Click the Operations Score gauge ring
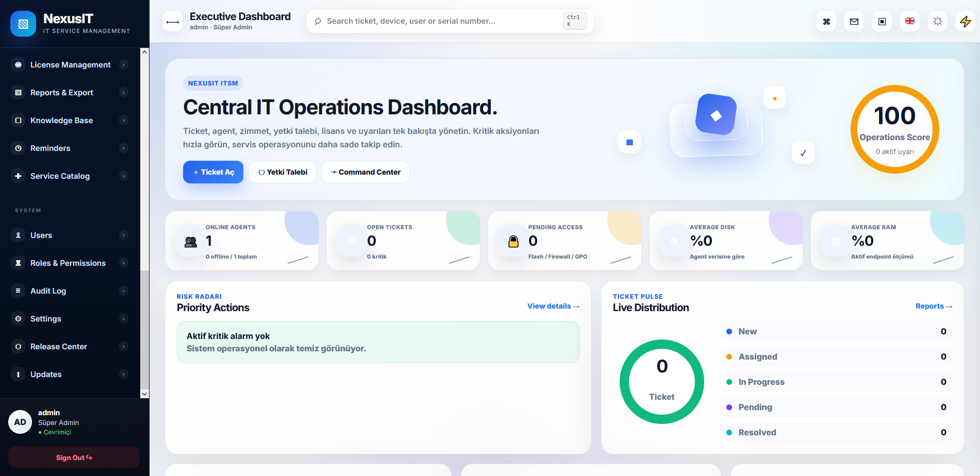 895,129
